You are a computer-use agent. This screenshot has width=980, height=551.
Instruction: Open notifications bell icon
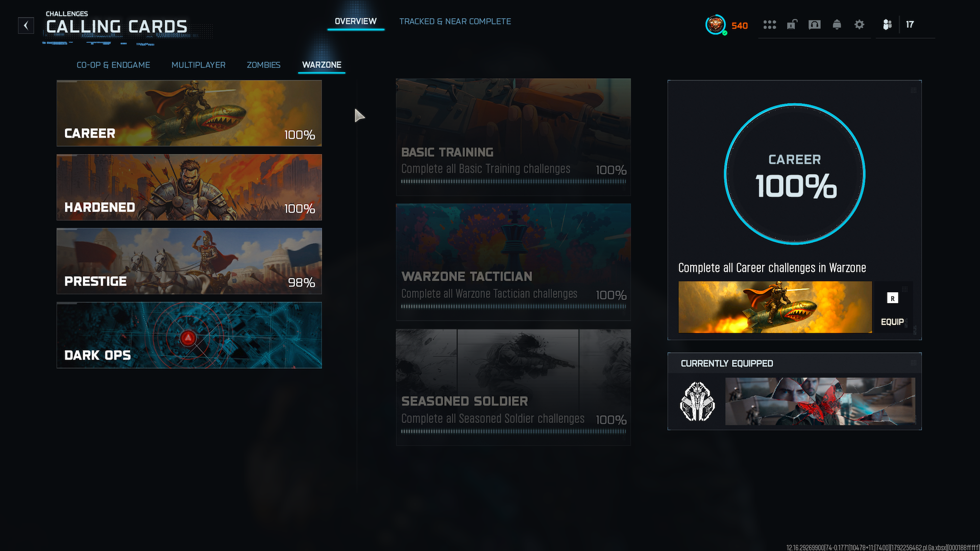[837, 24]
